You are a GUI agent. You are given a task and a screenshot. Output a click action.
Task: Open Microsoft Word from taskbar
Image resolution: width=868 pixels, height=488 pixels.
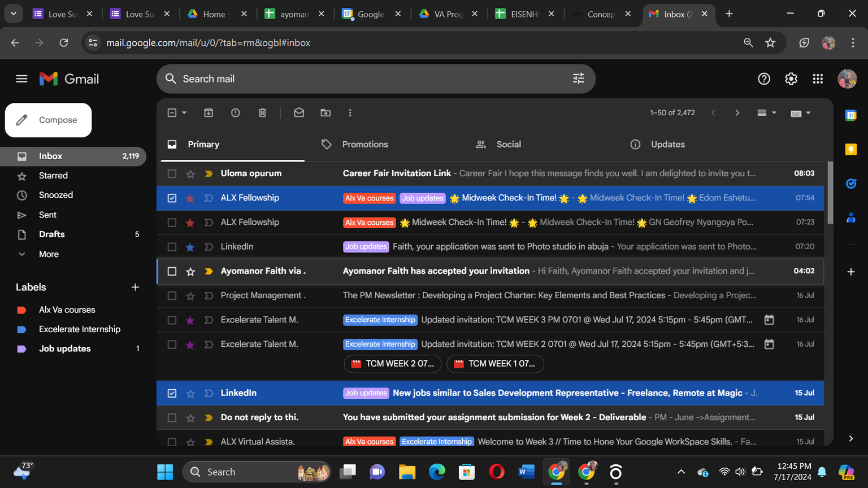526,472
